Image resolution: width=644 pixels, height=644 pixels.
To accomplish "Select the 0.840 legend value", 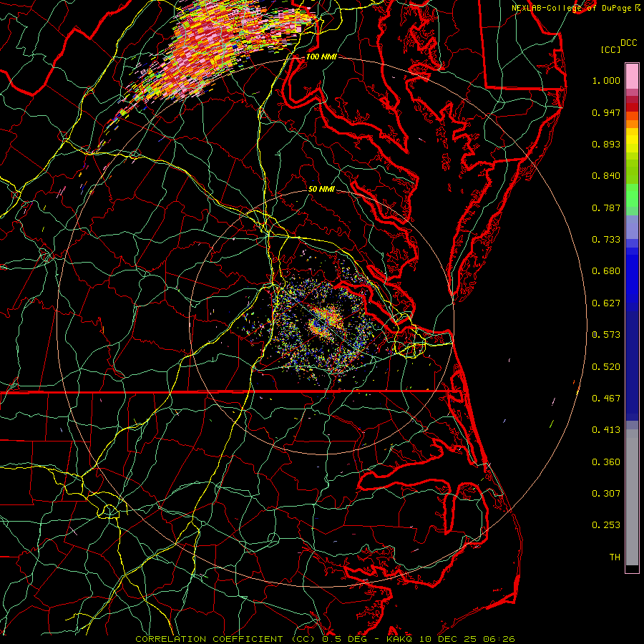I will click(606, 176).
